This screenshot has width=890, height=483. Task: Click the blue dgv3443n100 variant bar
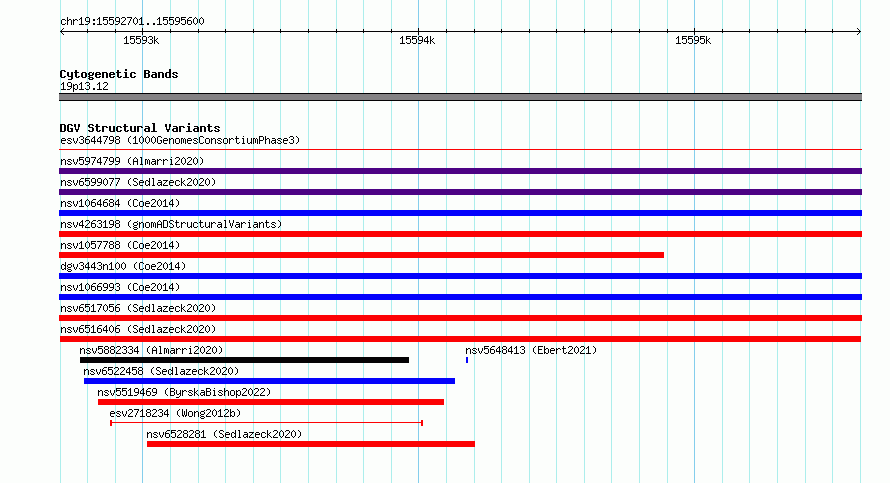(460, 276)
